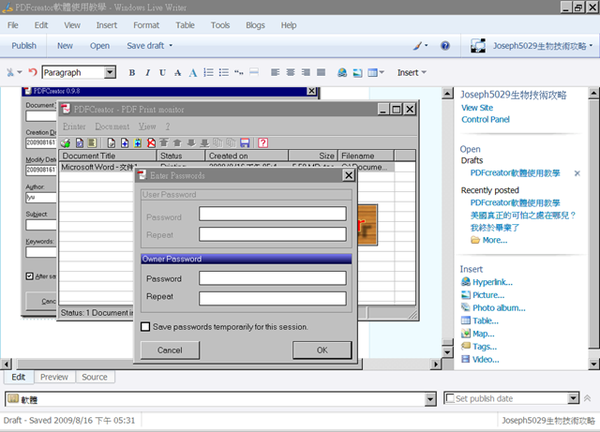The image size is (600, 432).
Task: Align text right
Action: click(306, 72)
